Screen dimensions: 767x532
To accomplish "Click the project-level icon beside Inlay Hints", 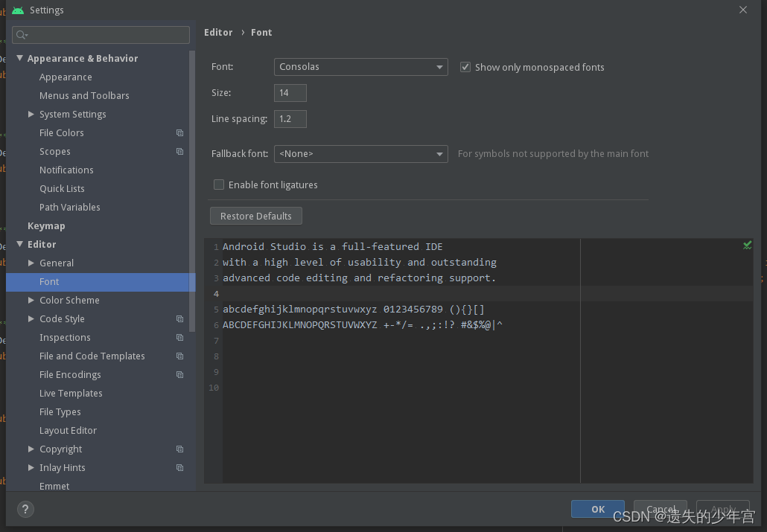I will click(179, 467).
